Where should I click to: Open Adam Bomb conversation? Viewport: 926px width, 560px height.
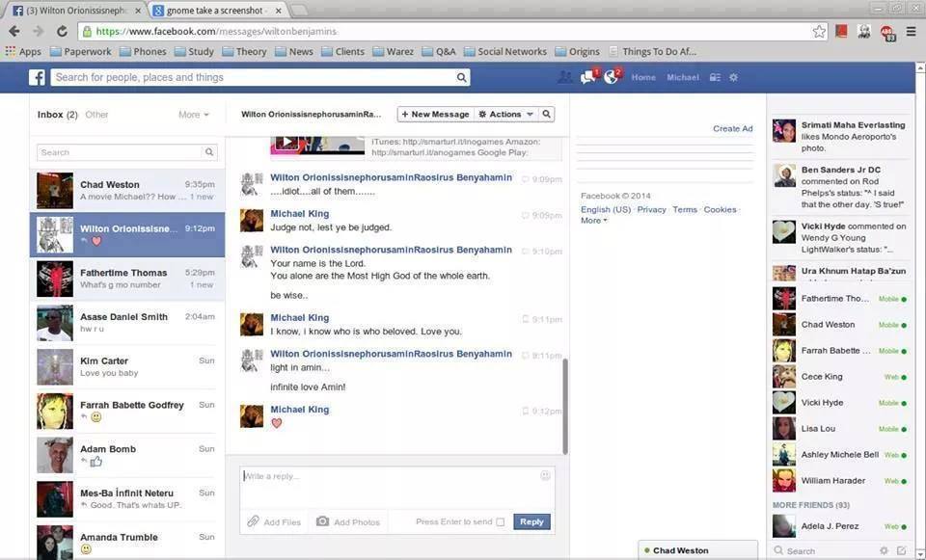coord(127,454)
